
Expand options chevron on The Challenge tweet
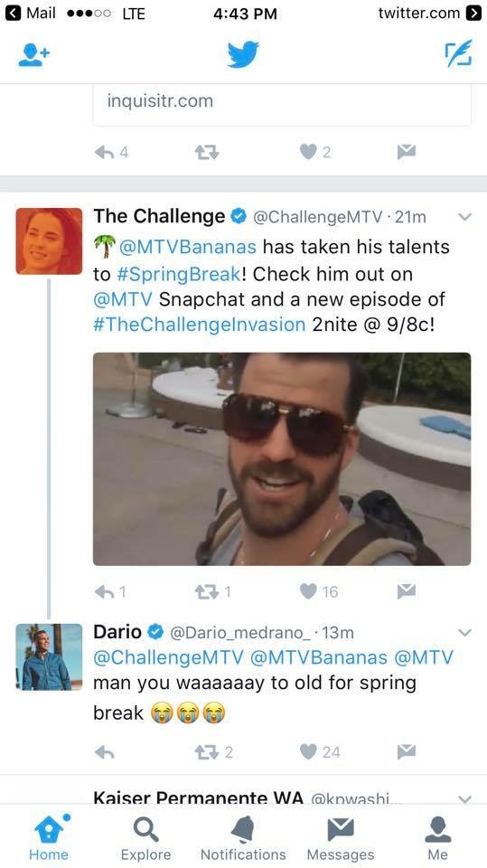465,217
